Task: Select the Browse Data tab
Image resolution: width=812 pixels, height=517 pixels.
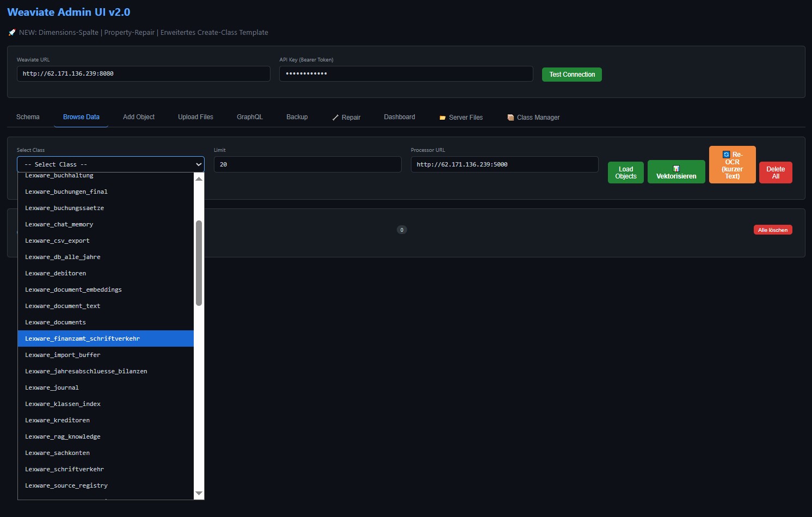Action: pyautogui.click(x=81, y=117)
